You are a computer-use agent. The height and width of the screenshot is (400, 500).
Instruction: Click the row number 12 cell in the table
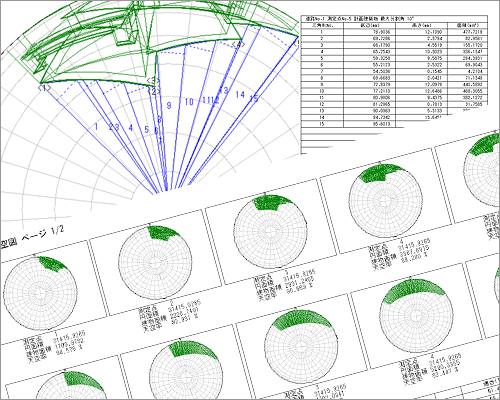coord(322,104)
